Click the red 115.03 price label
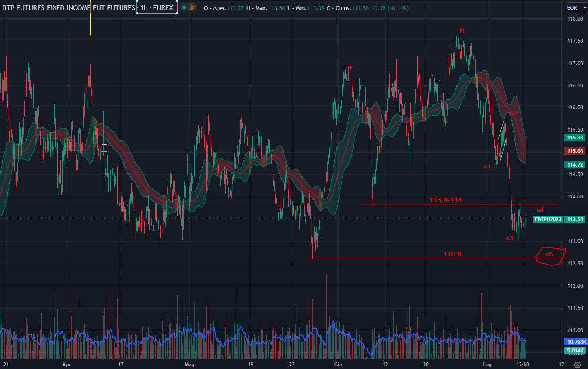588x369 pixels. [575, 151]
